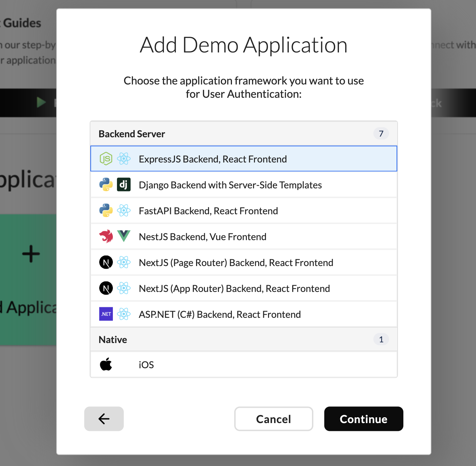Click the plus icon in background page
Image resolution: width=476 pixels, height=466 pixels.
(x=31, y=254)
